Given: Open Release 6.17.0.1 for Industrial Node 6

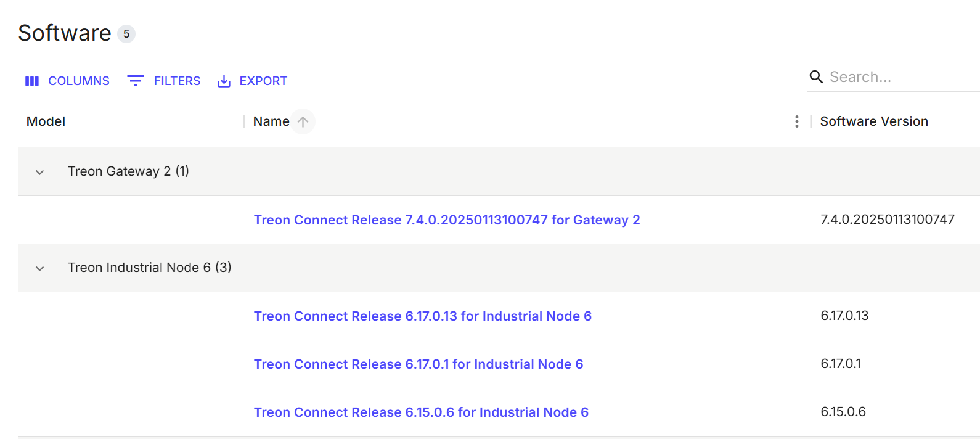Looking at the screenshot, I should tap(419, 364).
